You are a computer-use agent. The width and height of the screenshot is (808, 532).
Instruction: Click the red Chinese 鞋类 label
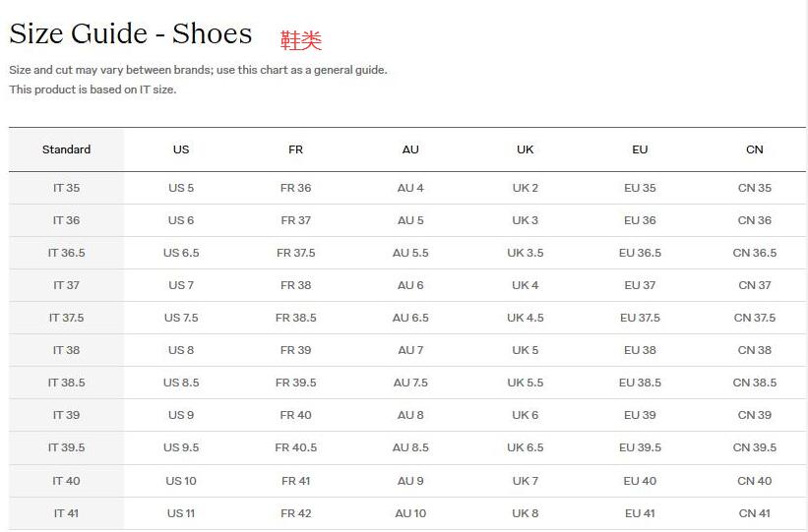pyautogui.click(x=301, y=40)
